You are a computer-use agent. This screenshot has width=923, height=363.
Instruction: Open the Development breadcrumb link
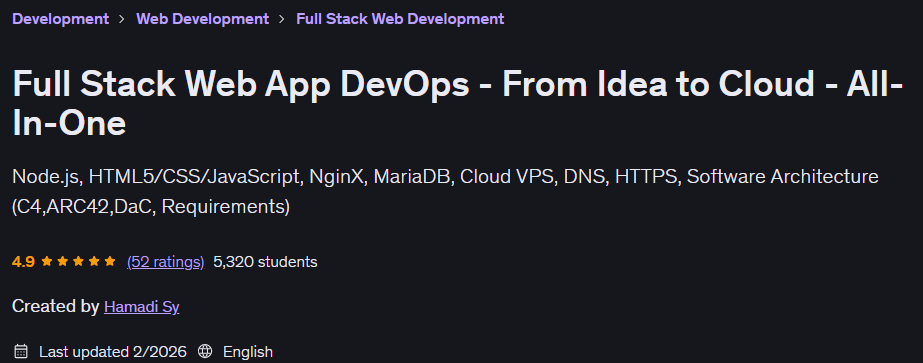(x=61, y=19)
